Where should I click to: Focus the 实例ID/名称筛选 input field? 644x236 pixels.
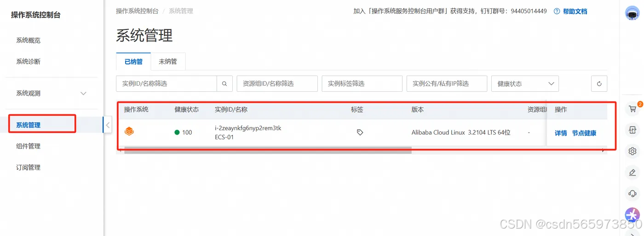167,84
